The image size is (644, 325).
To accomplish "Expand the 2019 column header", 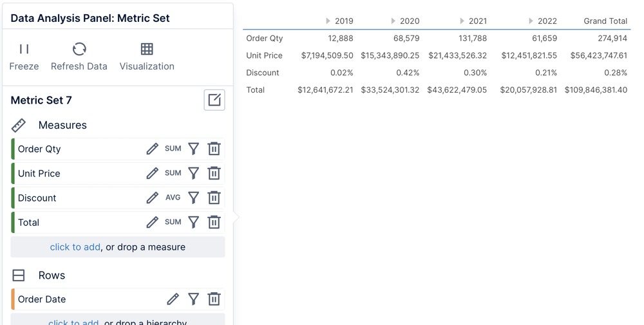I will (x=328, y=21).
